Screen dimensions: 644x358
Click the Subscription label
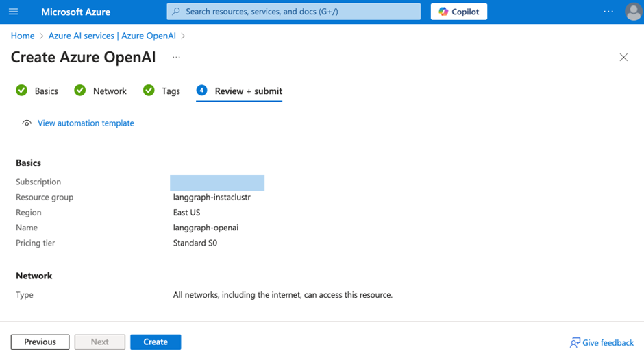click(38, 182)
